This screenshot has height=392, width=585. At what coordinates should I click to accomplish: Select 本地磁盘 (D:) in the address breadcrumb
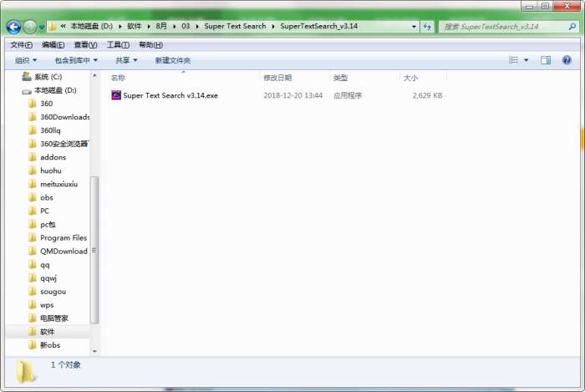click(92, 26)
